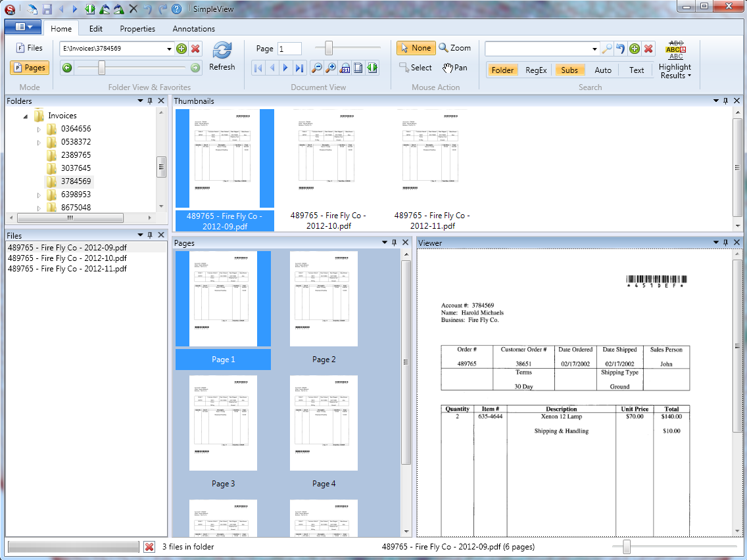The image size is (747, 560).
Task: Click the zoom in magnifier icon
Action: (330, 68)
